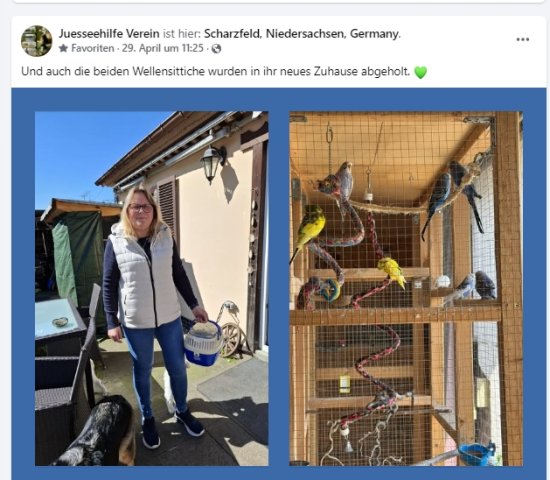Open photo of woman holding pet carrier

152,288
